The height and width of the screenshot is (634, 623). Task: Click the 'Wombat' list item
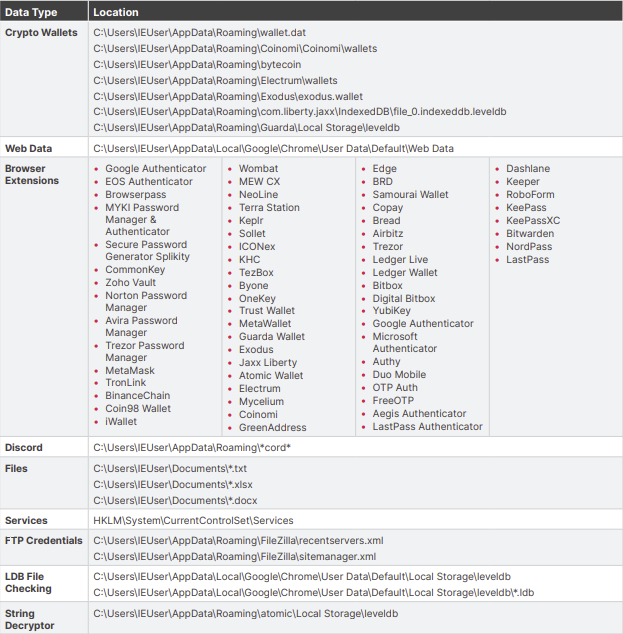(258, 169)
